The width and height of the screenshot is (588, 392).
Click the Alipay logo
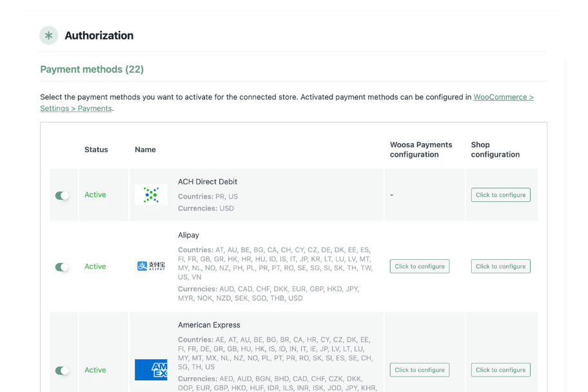pos(151,266)
